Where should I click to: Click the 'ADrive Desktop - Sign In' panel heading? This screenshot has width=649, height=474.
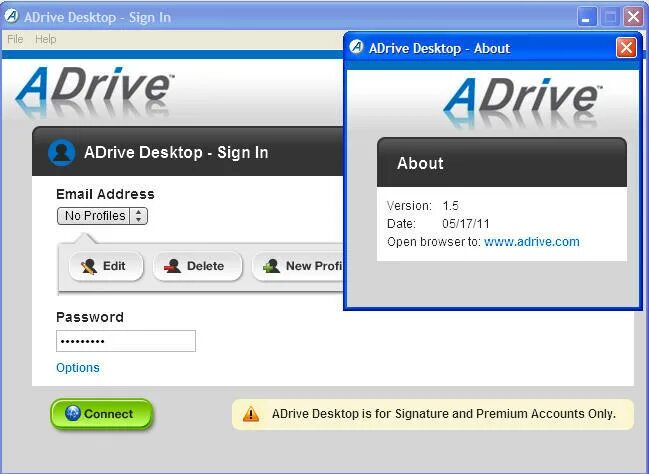coord(176,152)
